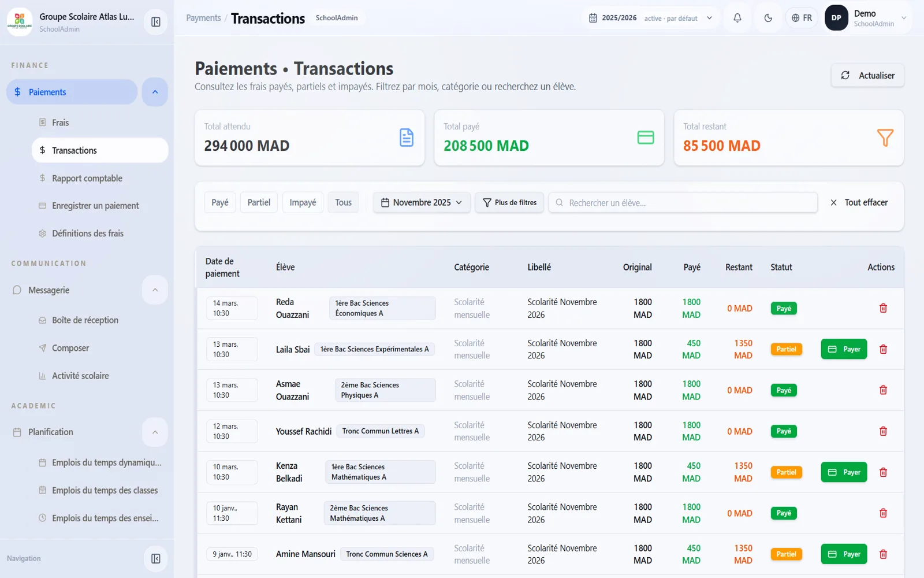The width and height of the screenshot is (924, 578).
Task: Open Frais in the sidebar
Action: 100,123
